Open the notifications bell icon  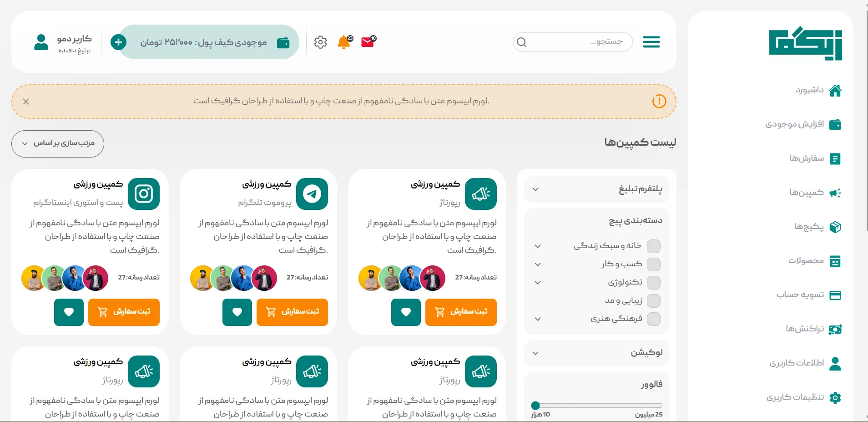[x=344, y=42]
